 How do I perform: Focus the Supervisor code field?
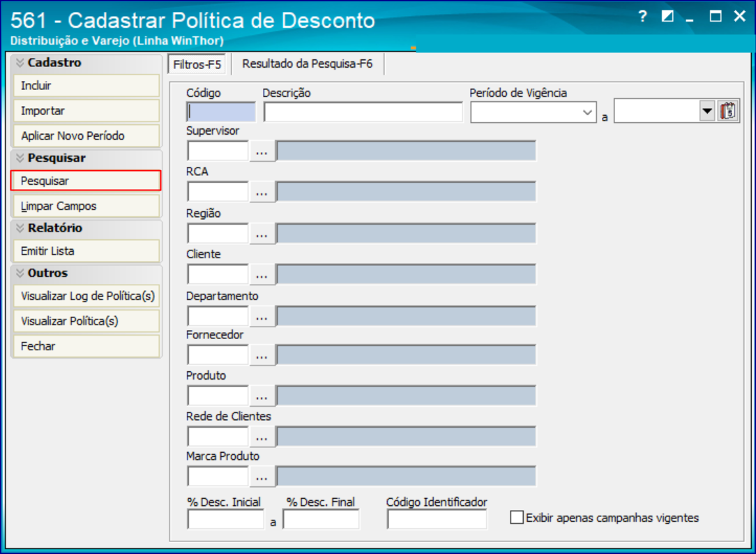pyautogui.click(x=218, y=151)
